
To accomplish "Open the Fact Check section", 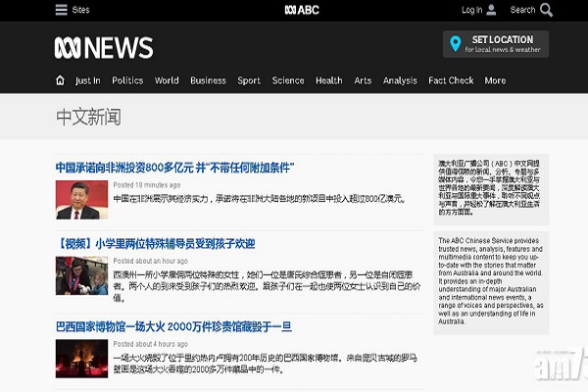I will pos(451,80).
